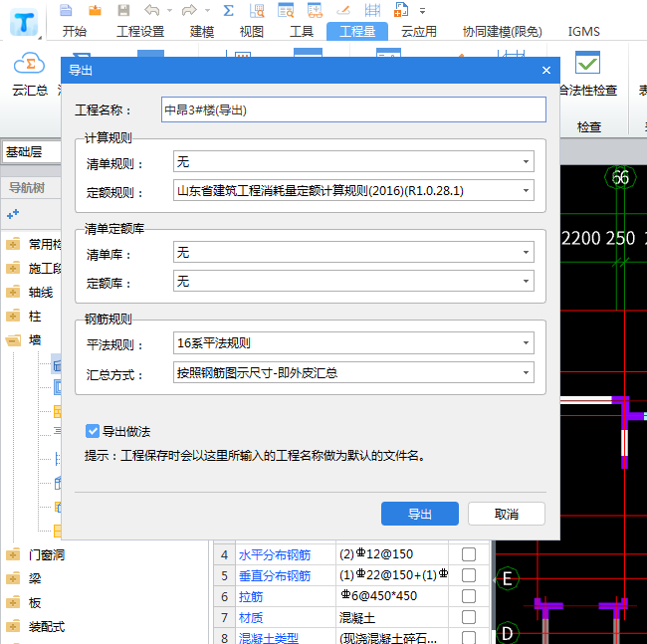Uncheck the 导出做法 checkbox
This screenshot has height=644, width=647.
tap(93, 431)
